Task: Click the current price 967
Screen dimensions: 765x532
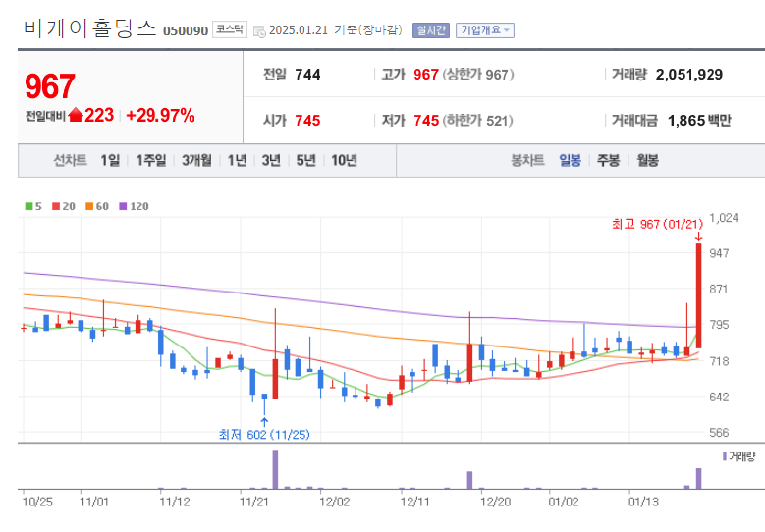Action: click(50, 86)
